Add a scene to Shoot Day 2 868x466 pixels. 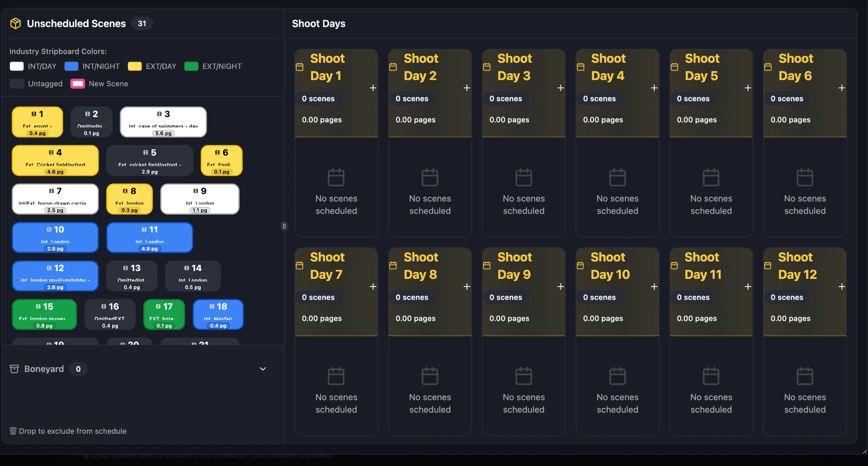click(x=467, y=88)
